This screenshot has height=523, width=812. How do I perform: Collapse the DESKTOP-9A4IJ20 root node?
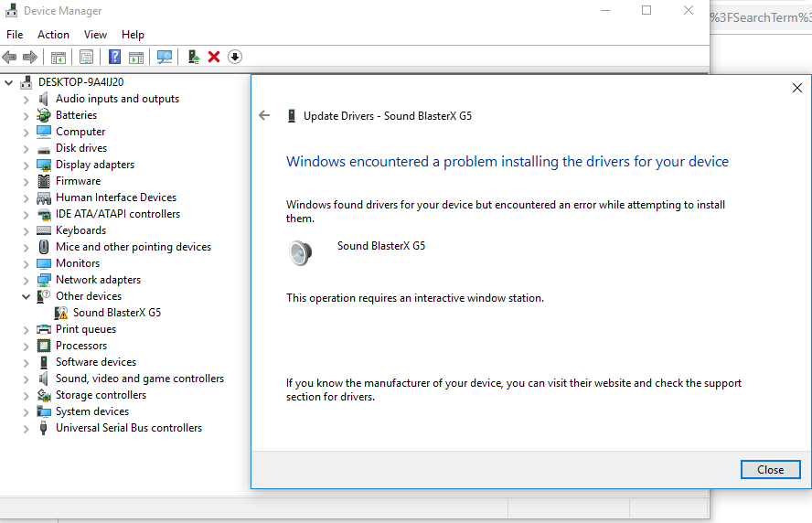(x=9, y=82)
